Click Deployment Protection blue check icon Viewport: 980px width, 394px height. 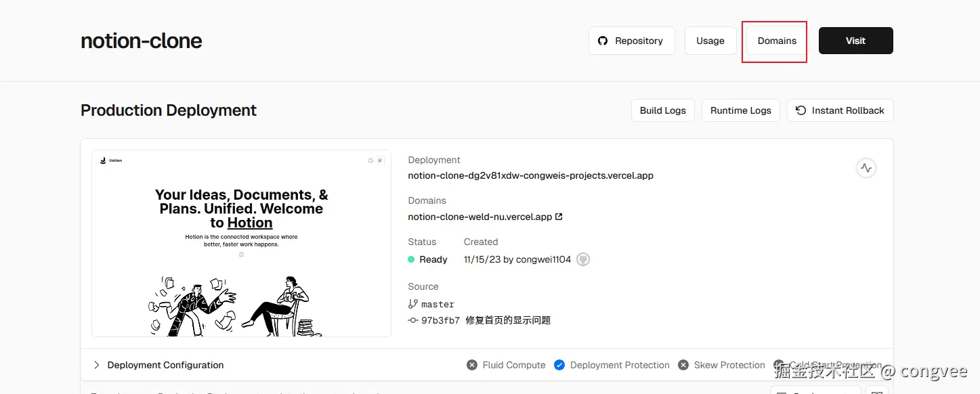point(559,365)
